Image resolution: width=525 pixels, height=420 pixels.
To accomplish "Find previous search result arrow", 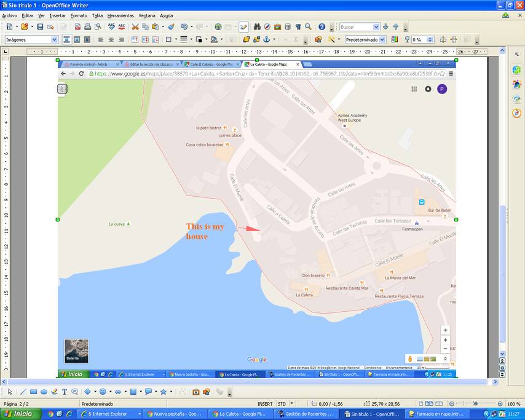I will 396,27.
